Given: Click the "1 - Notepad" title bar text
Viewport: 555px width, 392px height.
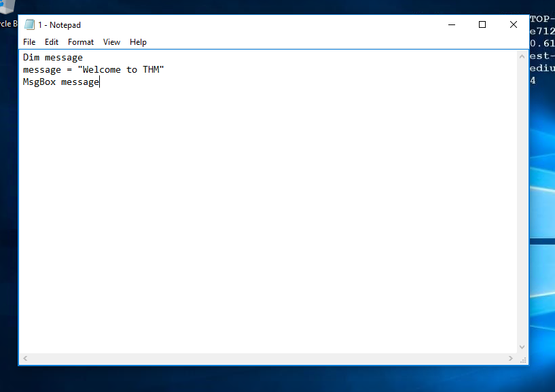Looking at the screenshot, I should [59, 25].
